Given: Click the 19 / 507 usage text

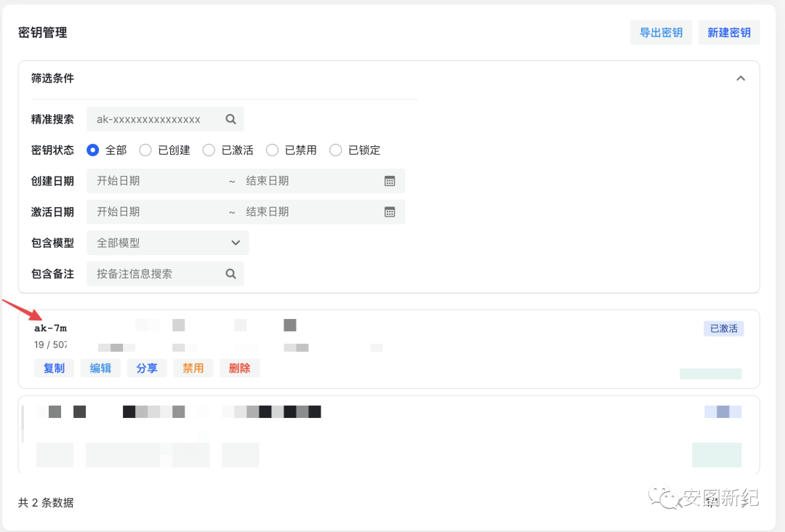Looking at the screenshot, I should coord(50,344).
